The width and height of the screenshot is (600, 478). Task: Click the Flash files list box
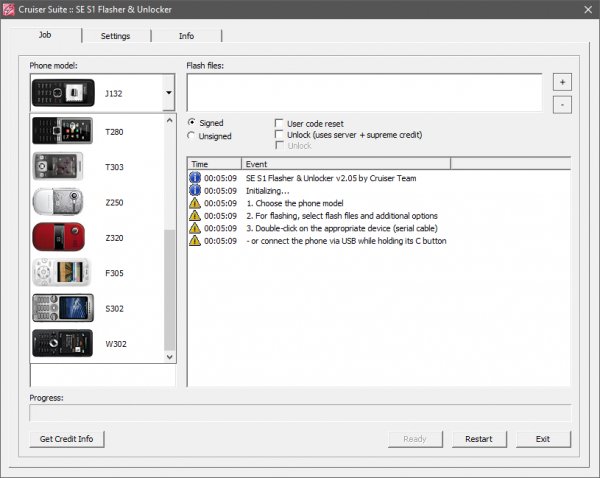click(364, 93)
